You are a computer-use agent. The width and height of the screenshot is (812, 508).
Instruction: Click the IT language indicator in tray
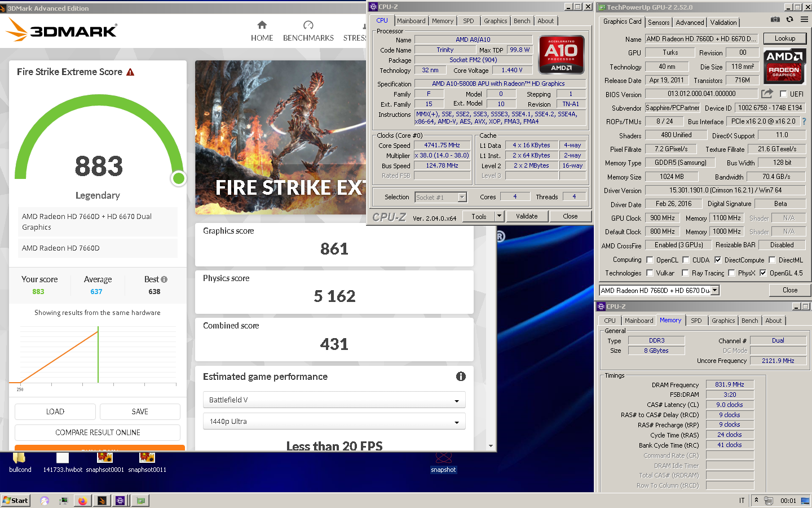coord(742,501)
